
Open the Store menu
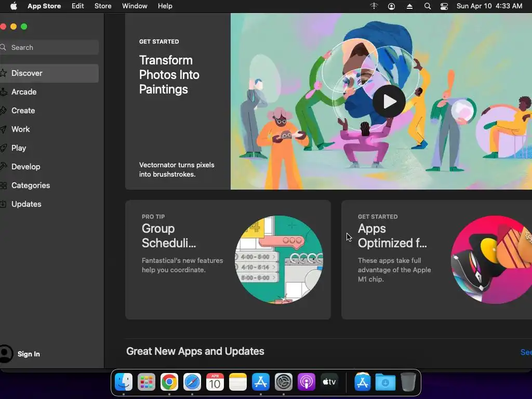pos(103,6)
